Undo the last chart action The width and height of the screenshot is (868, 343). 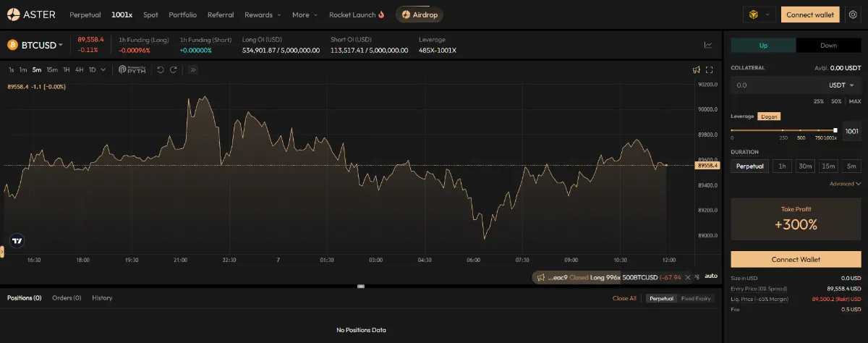pos(161,70)
